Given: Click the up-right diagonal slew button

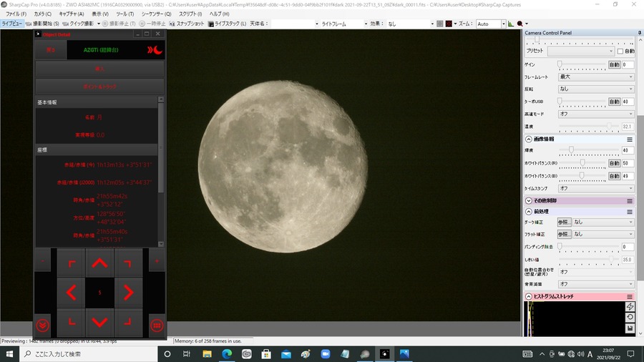Looking at the screenshot, I should point(129,263).
